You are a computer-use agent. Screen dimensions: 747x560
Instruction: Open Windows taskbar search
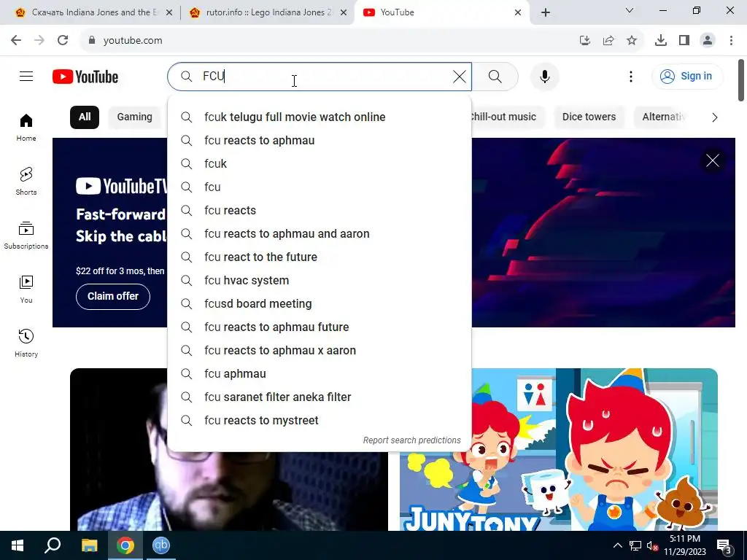coord(53,545)
